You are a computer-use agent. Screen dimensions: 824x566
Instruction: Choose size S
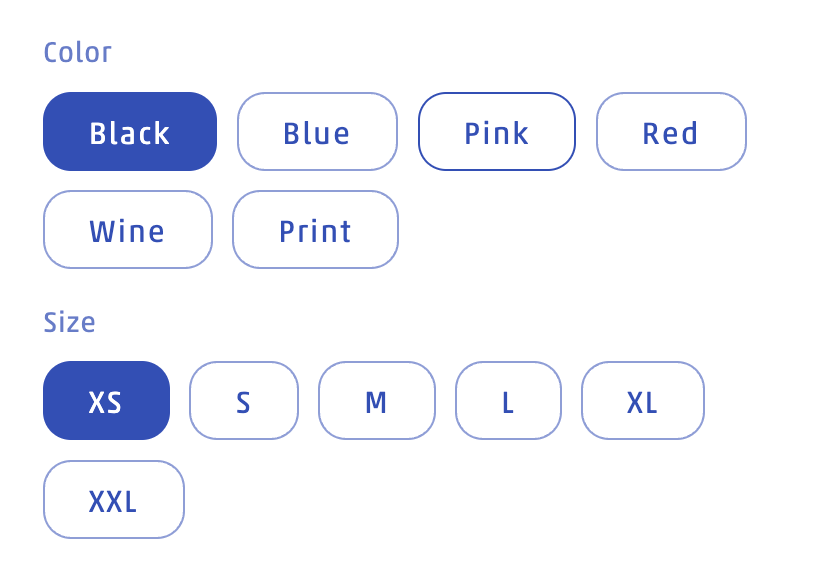(x=244, y=401)
